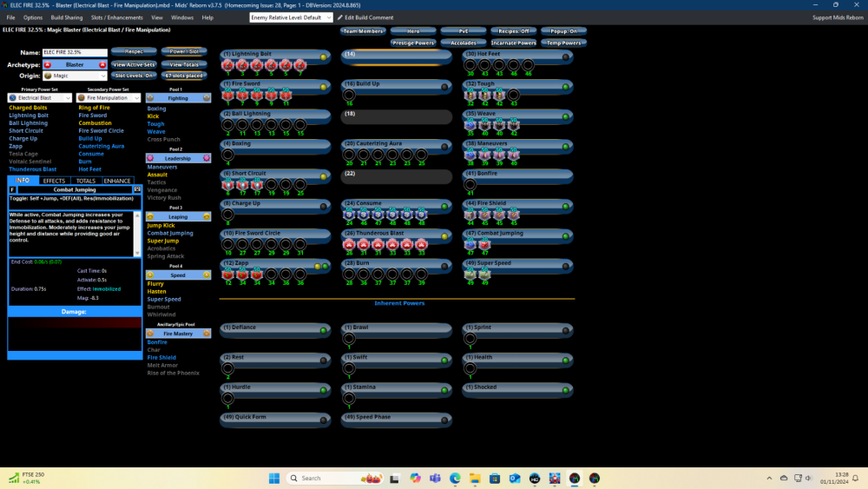Toggle the Stamina inherent power indicator

click(x=444, y=391)
